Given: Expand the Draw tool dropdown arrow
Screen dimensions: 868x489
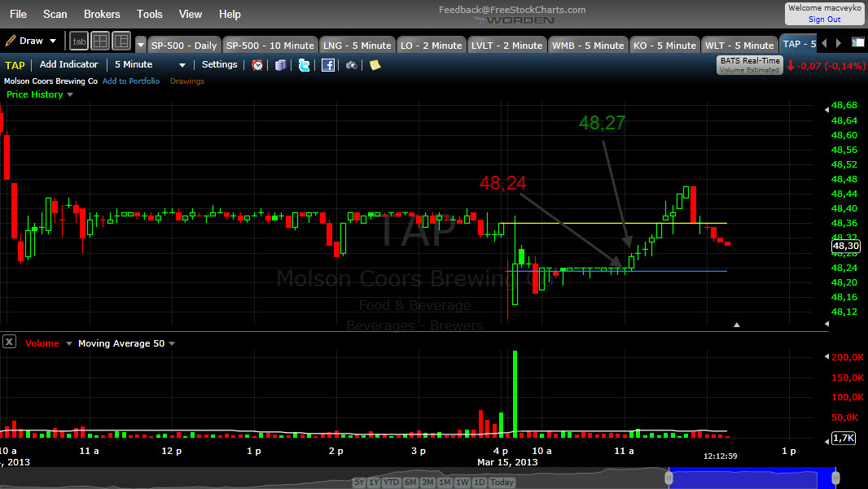Looking at the screenshot, I should pyautogui.click(x=53, y=41).
